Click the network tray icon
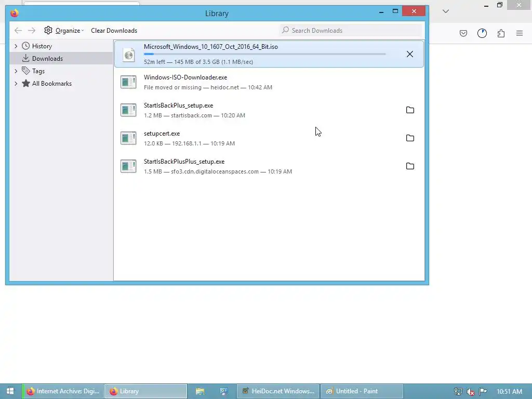Screen dimensions: 532x399 click(458, 392)
